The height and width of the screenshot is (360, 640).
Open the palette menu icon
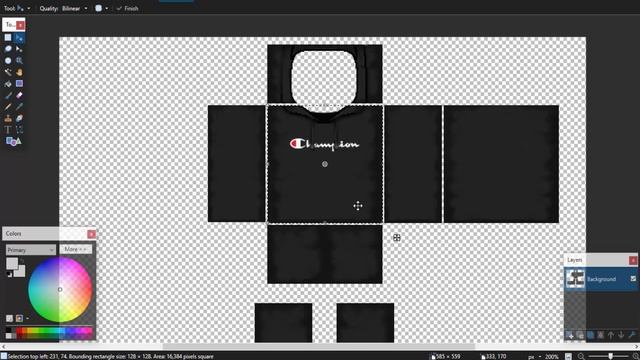(x=19, y=318)
